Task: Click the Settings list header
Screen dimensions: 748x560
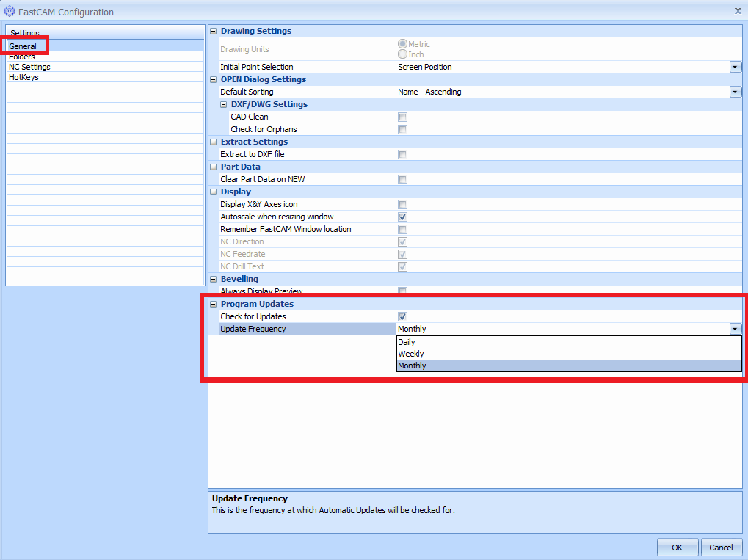Action: point(105,32)
